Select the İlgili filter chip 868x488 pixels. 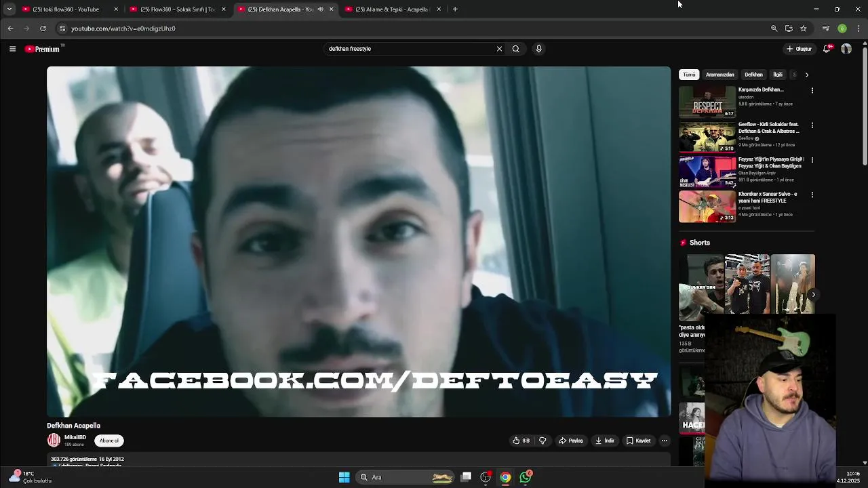tap(778, 75)
